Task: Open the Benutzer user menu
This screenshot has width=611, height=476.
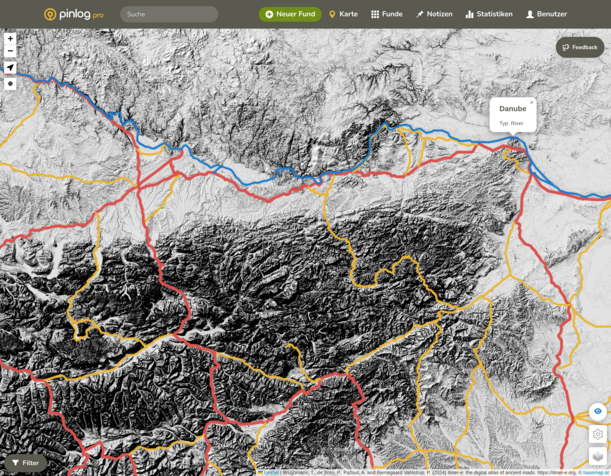Action: [x=546, y=14]
